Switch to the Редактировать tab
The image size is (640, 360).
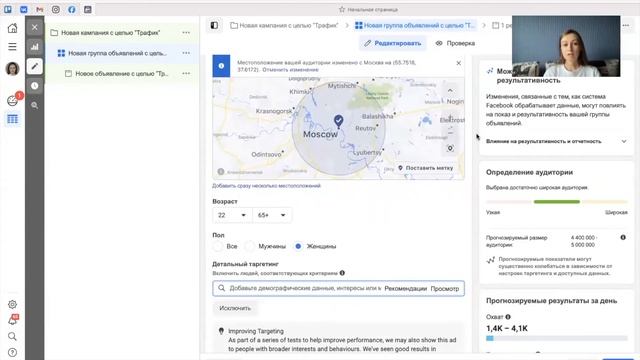(x=392, y=43)
